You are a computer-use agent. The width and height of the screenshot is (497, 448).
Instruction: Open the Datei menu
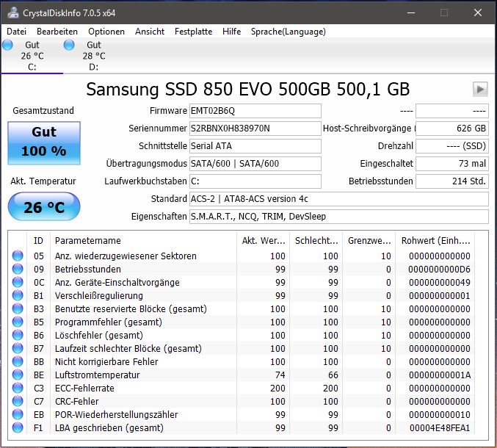point(16,32)
